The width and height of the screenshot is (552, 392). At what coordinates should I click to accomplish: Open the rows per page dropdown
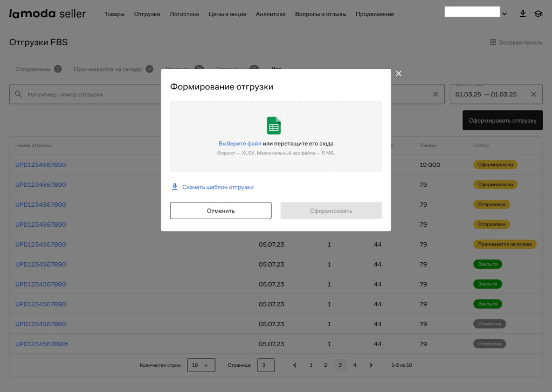coord(201,365)
